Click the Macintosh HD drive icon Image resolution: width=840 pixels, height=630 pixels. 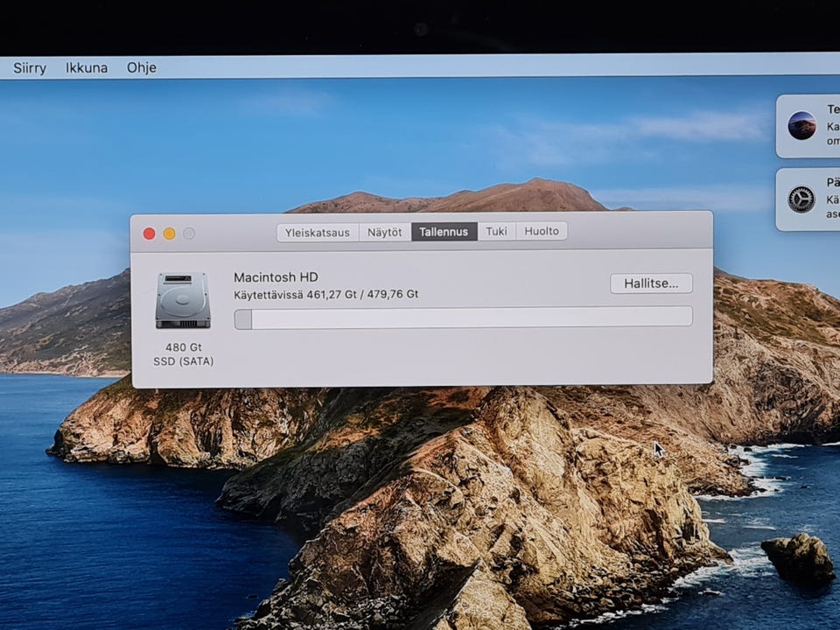pyautogui.click(x=183, y=300)
